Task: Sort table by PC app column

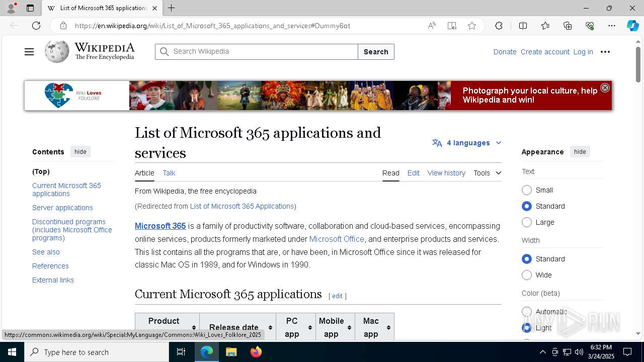Action: 296,327
